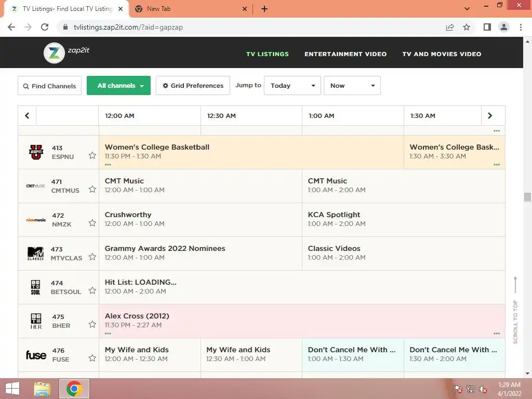
Task: Click the Find Channels button
Action: click(x=49, y=86)
